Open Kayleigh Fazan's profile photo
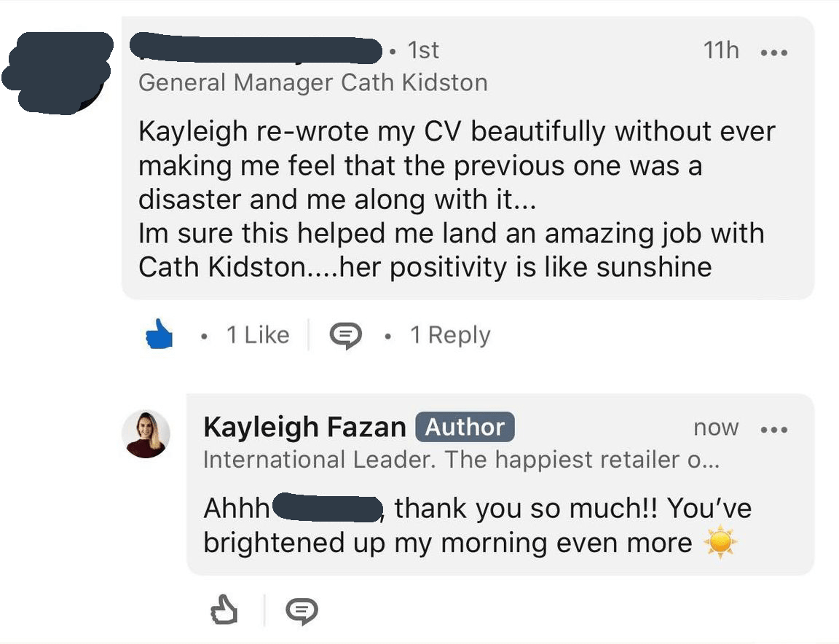Screen dimensions: 839x644 (x=146, y=434)
